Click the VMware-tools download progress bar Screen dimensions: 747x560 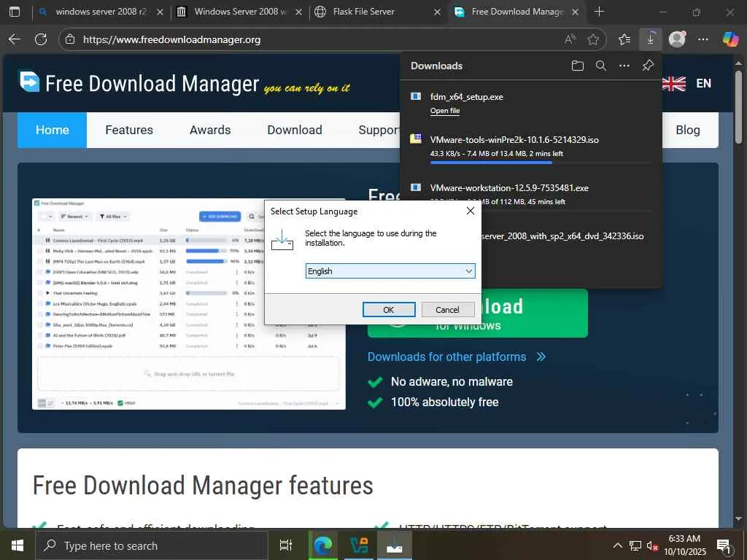click(x=541, y=163)
